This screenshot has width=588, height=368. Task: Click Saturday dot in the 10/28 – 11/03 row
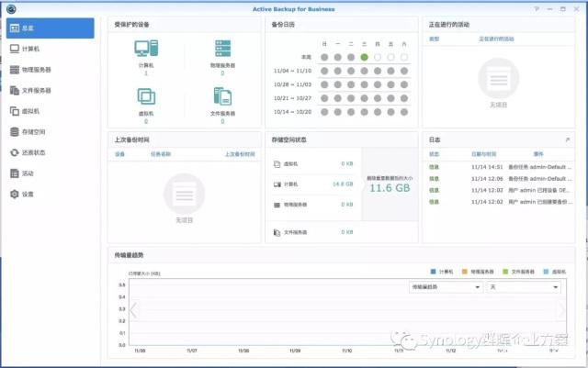click(404, 84)
